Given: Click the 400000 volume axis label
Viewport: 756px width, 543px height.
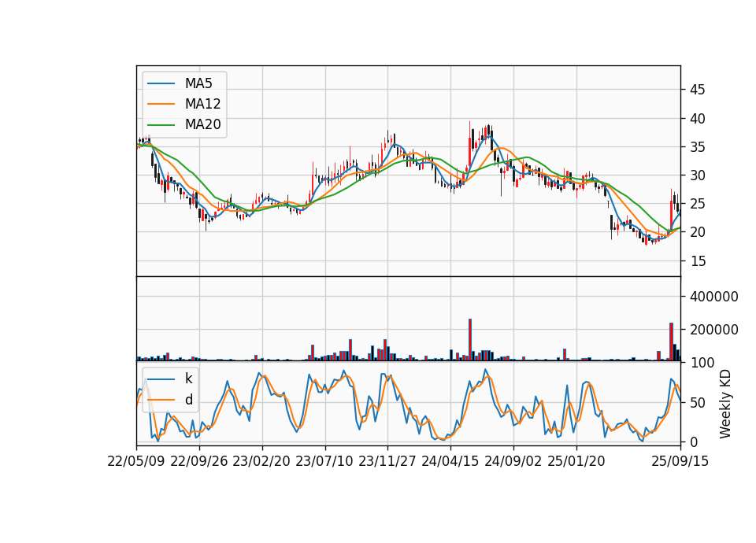Looking at the screenshot, I should [713, 297].
